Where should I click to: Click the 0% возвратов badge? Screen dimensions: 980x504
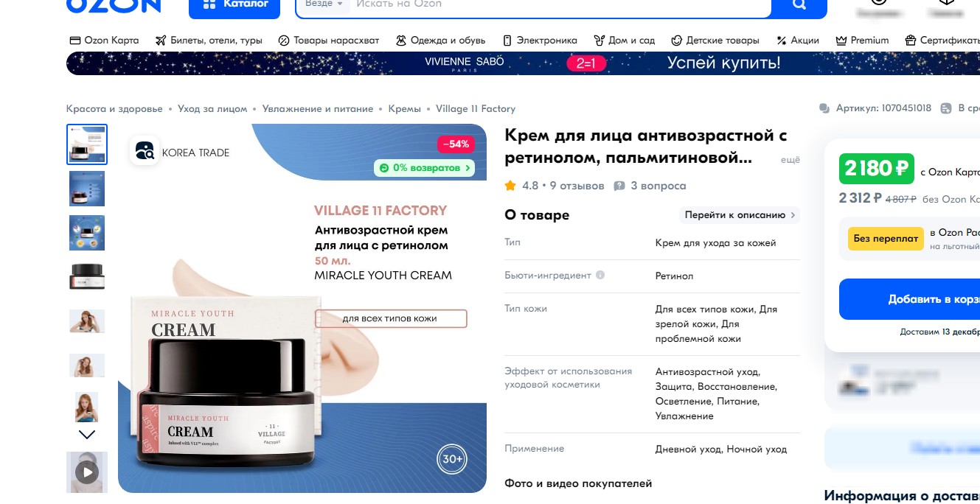424,168
